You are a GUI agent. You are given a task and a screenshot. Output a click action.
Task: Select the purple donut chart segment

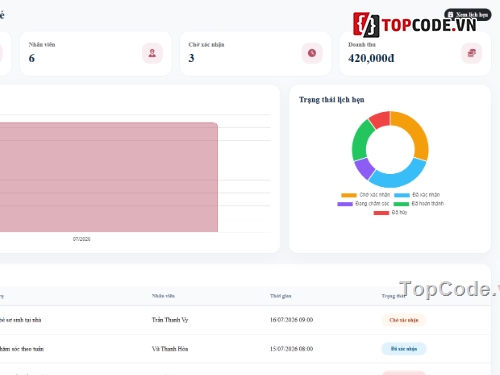point(365,168)
